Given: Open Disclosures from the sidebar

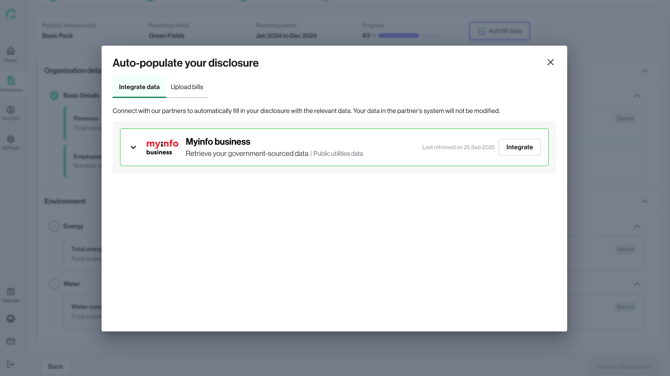Looking at the screenshot, I should tap(11, 84).
